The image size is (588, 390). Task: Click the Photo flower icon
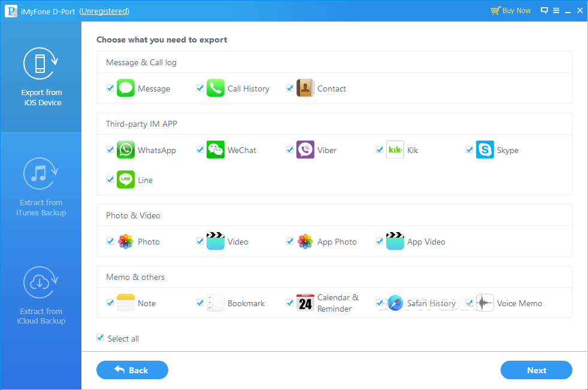coord(126,242)
